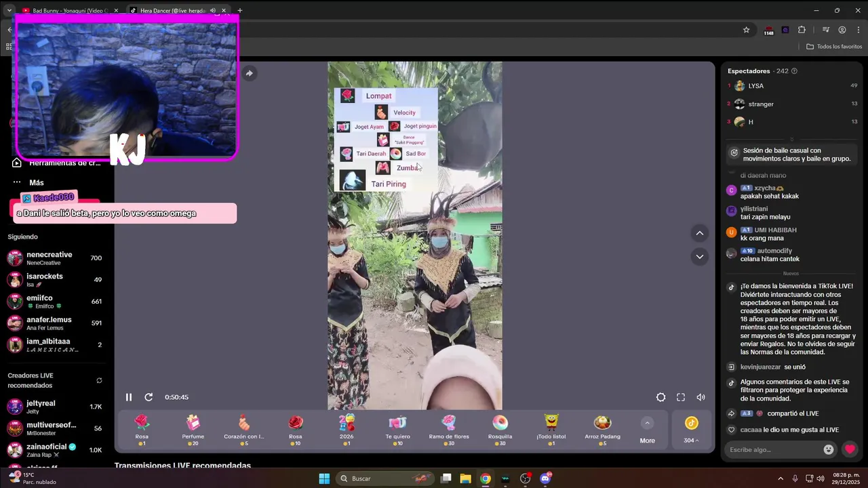Share the live stream via arrow icon
868x488 pixels.
[x=249, y=73]
